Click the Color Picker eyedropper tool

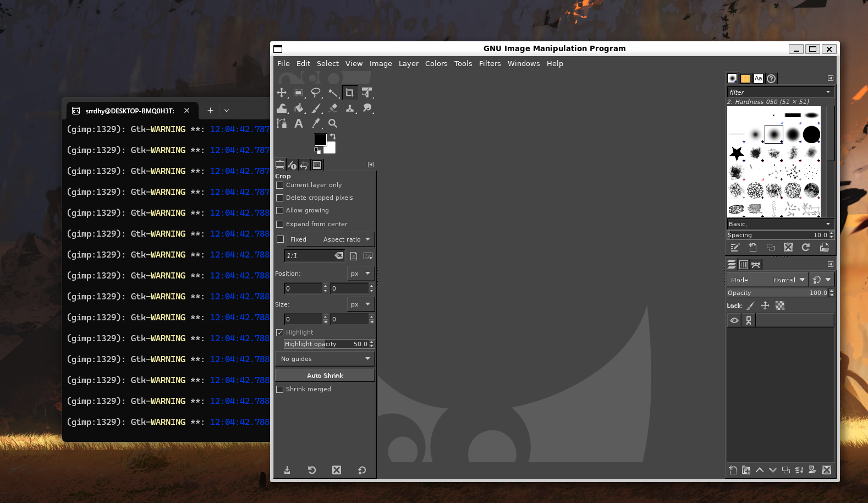(x=316, y=124)
